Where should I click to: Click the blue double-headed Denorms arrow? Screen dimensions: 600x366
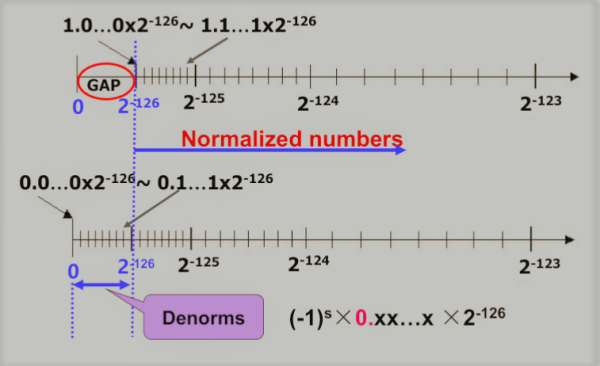(101, 284)
